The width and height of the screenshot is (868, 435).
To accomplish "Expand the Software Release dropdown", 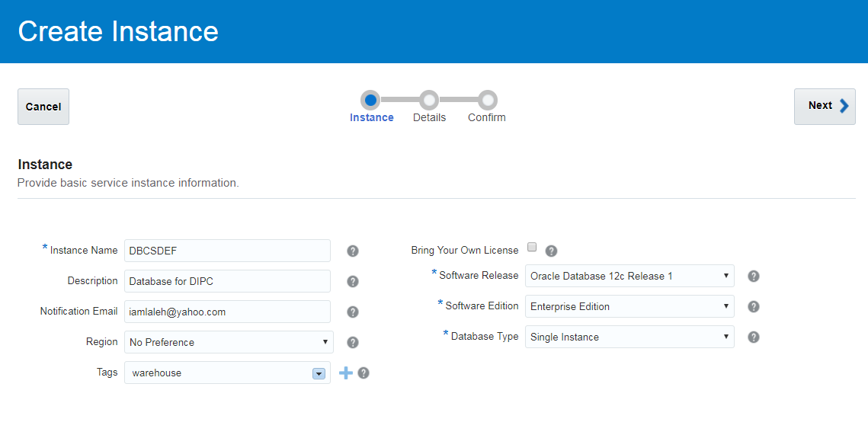I will (x=629, y=276).
